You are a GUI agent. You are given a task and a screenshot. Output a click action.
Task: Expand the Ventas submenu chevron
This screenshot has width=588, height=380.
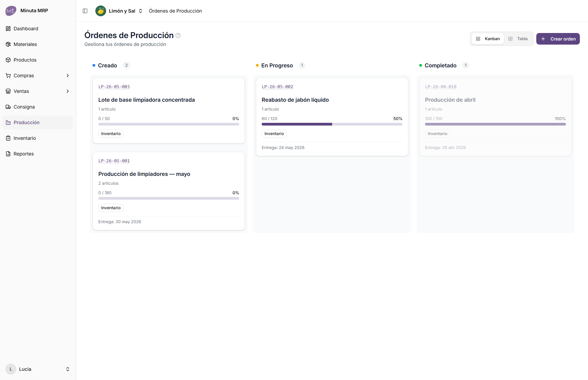click(68, 91)
